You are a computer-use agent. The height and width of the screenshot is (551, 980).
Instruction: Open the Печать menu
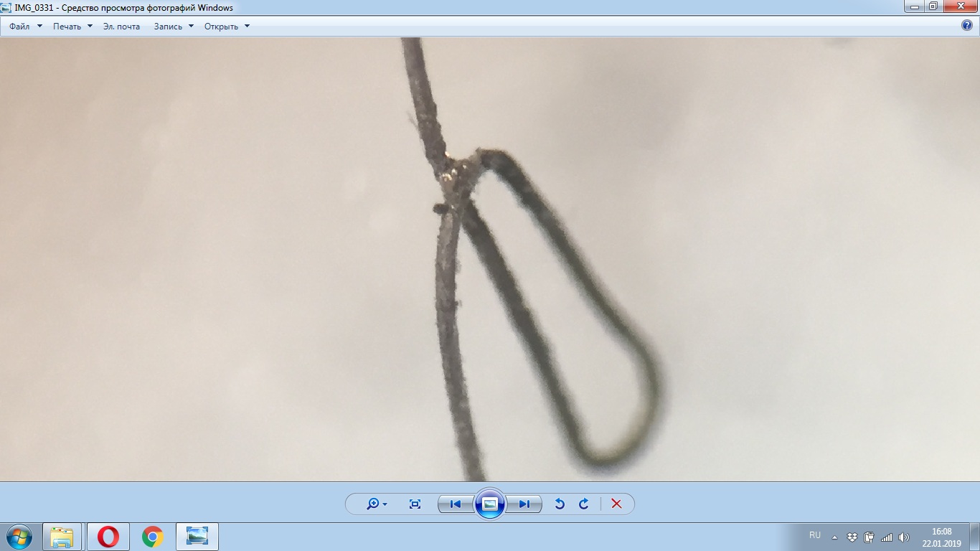(x=72, y=27)
